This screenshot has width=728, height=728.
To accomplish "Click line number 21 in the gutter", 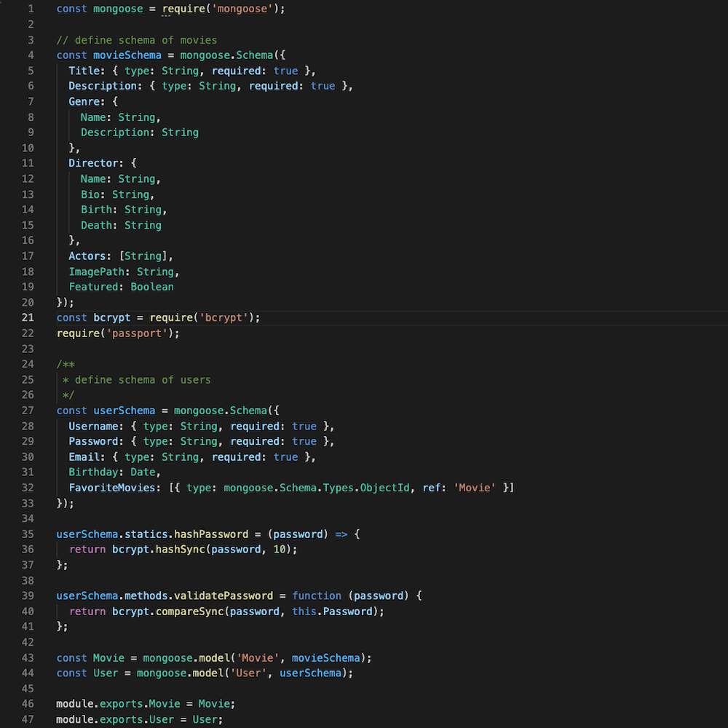I will 28,317.
